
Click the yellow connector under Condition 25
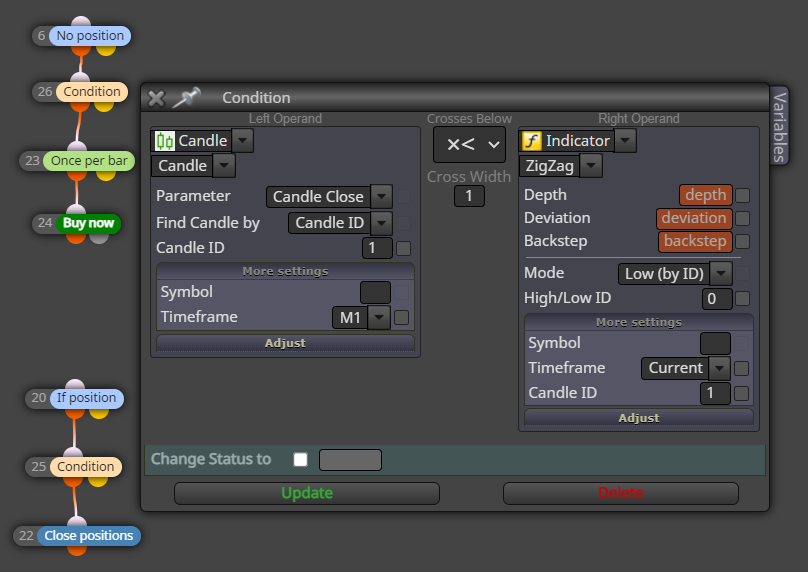(x=97, y=482)
